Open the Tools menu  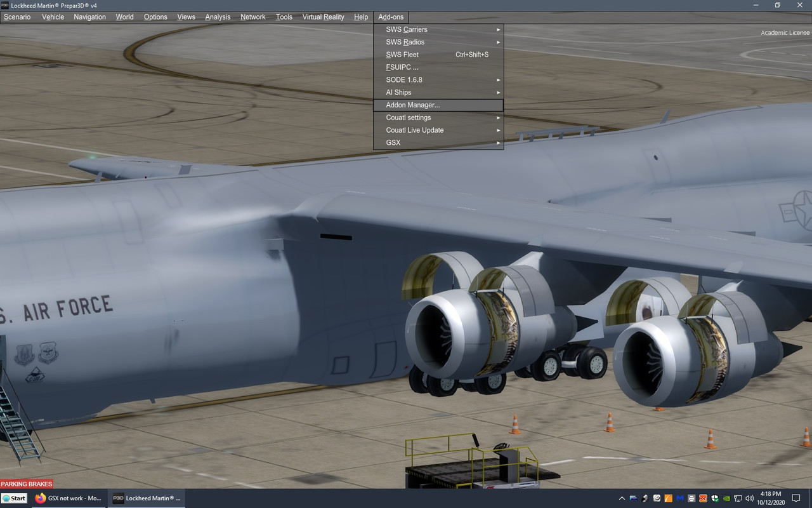(x=284, y=17)
